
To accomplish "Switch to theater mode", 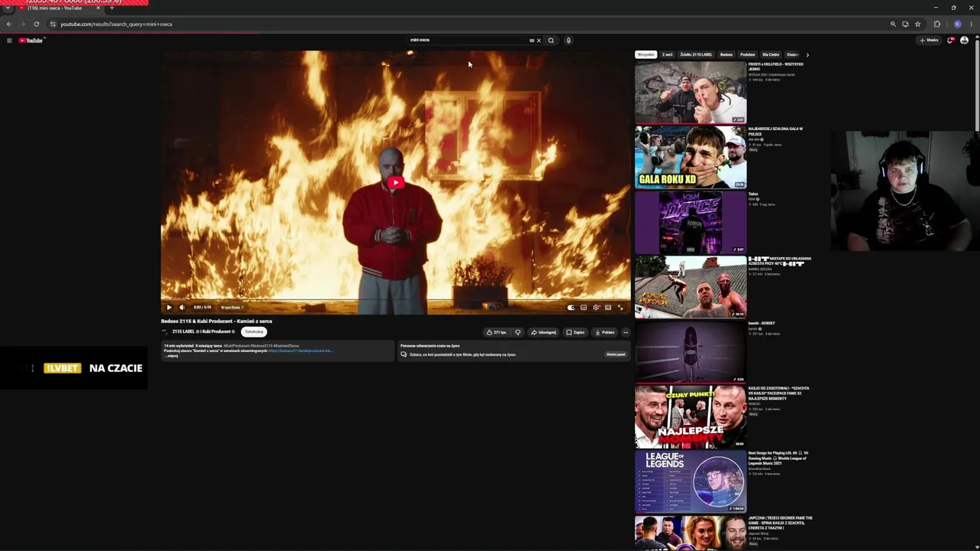I will pos(608,308).
